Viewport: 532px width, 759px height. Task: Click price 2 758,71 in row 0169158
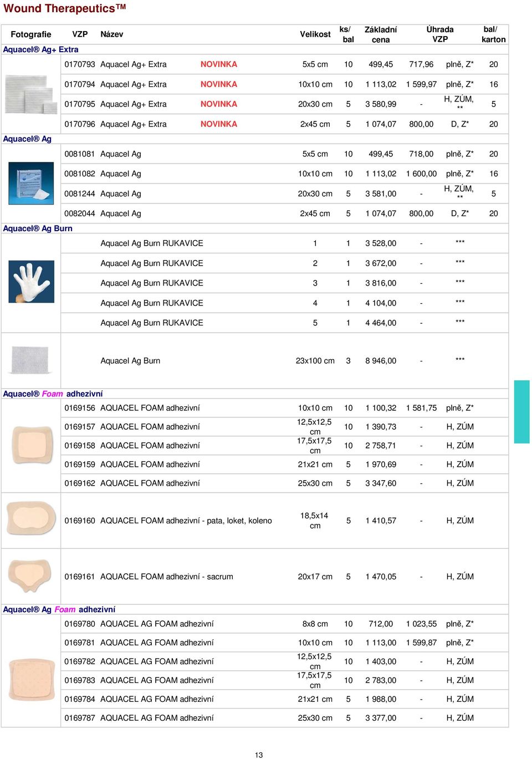click(x=381, y=446)
